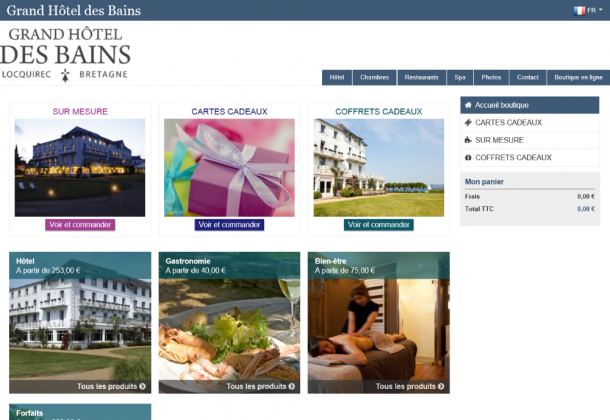Open the Photos menu tab
The image size is (610, 420).
pyautogui.click(x=491, y=77)
